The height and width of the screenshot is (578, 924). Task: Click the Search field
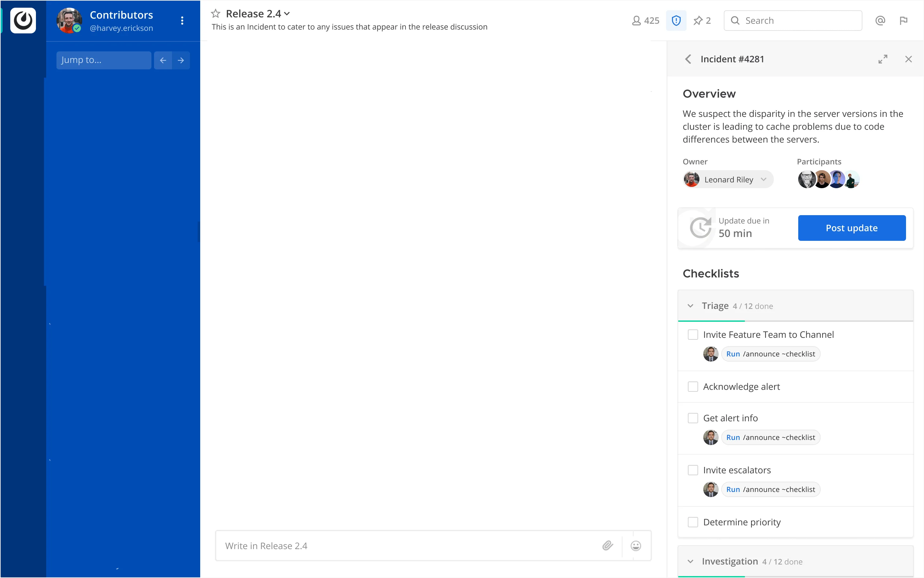(x=793, y=21)
